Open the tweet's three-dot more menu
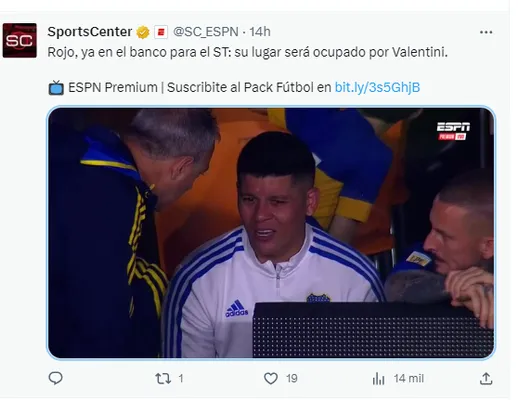This screenshot has width=520, height=400. tap(486, 32)
